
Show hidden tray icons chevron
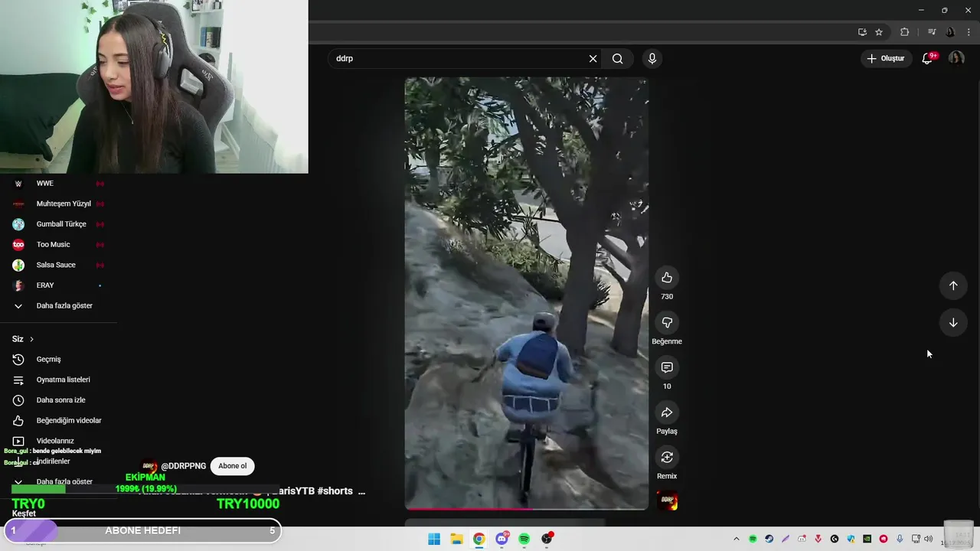coord(737,539)
